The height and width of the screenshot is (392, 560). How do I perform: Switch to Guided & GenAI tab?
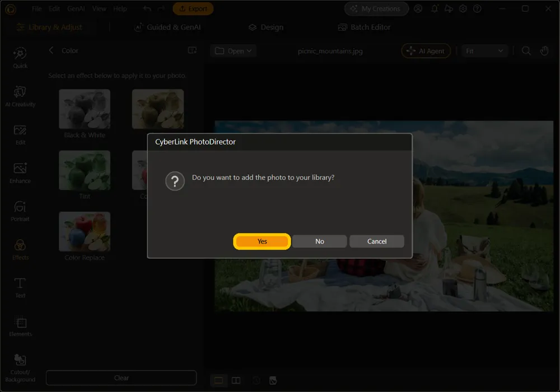[167, 27]
